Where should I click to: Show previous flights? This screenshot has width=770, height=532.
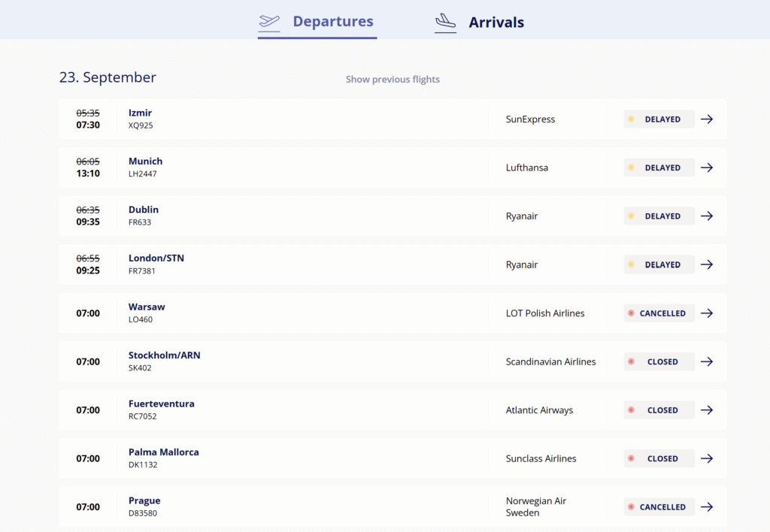point(393,80)
